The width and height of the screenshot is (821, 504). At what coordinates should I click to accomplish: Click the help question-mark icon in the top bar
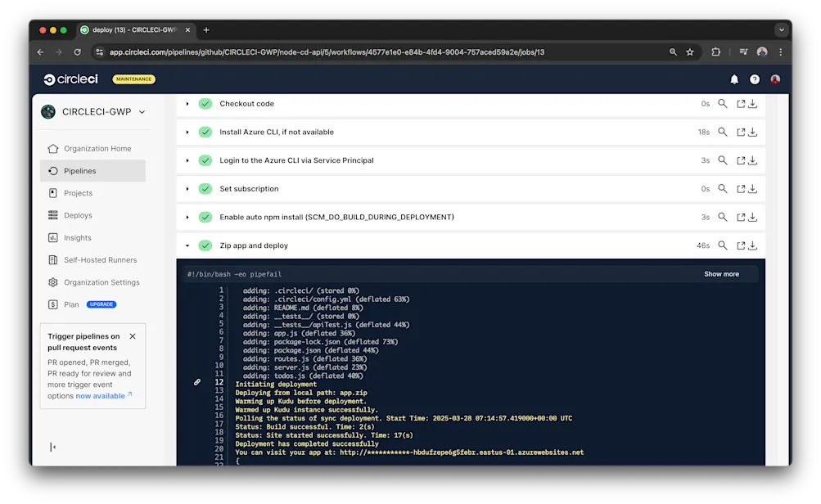pos(754,79)
